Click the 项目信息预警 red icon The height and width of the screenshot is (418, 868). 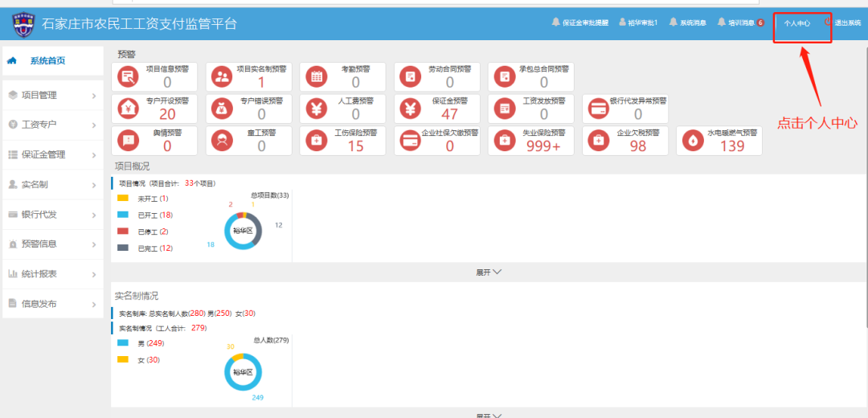pos(129,77)
